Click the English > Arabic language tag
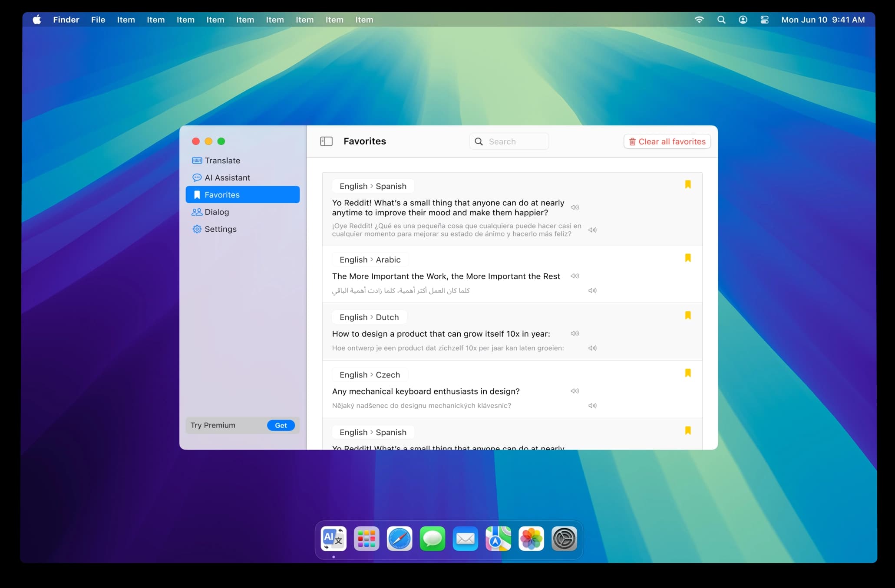Screen dimensions: 895x588 pos(370,260)
